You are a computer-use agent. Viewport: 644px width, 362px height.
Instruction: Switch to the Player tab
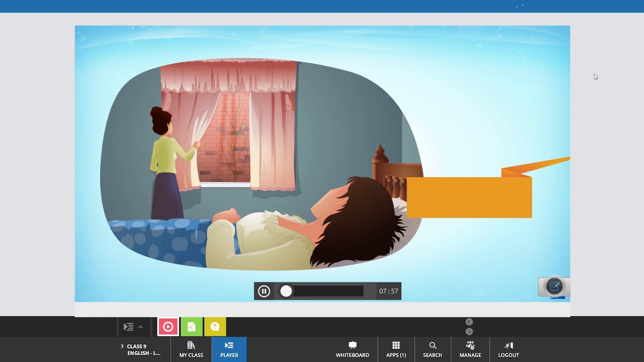[x=229, y=349]
